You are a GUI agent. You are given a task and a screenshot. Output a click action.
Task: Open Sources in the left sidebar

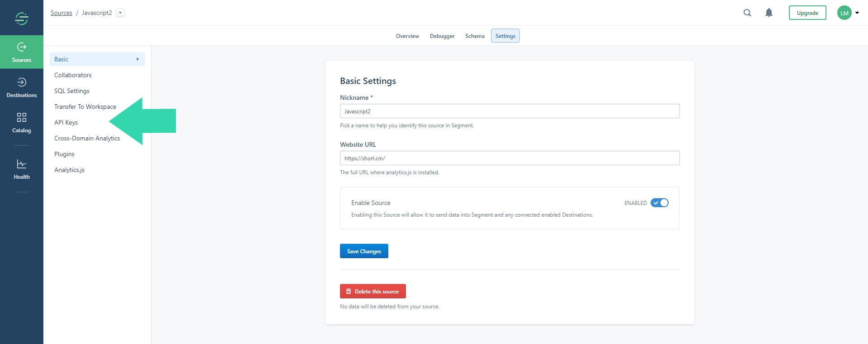click(21, 52)
